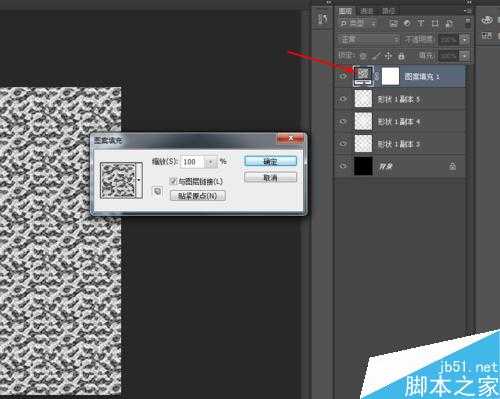Toggle the 与图层链接(L) checkbox
Screen dimensions: 500x399
tap(173, 181)
